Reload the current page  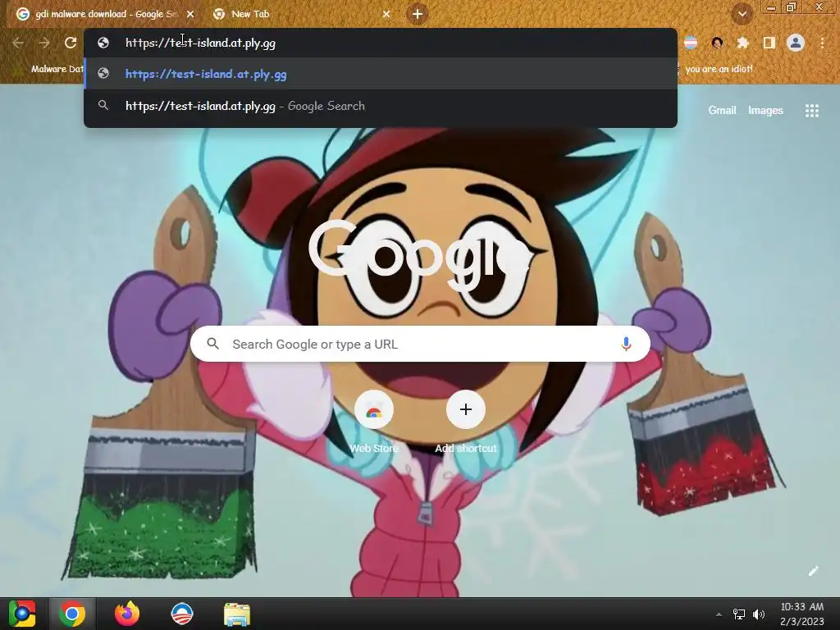pos(71,43)
